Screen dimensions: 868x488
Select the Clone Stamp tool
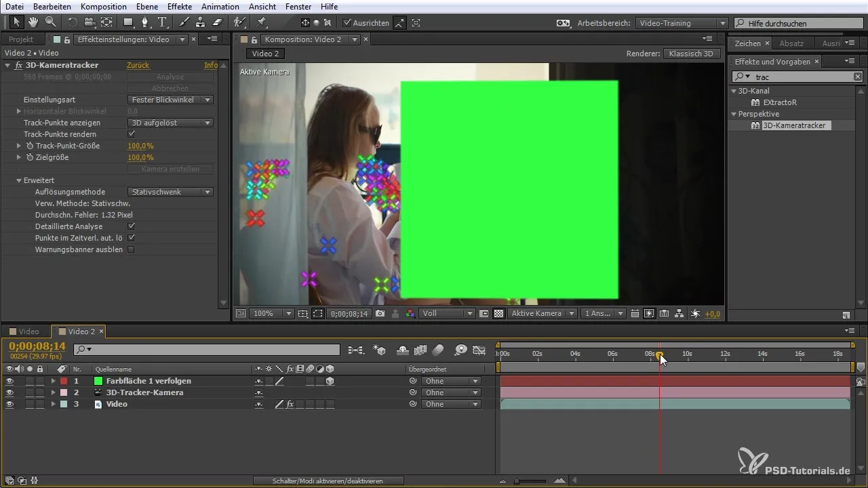pos(201,22)
